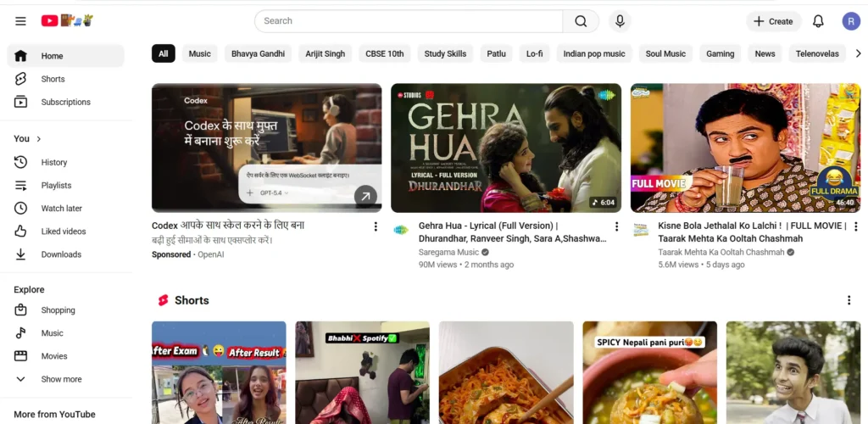Open the Jethalal FULL MOVIE thumbnail

745,148
